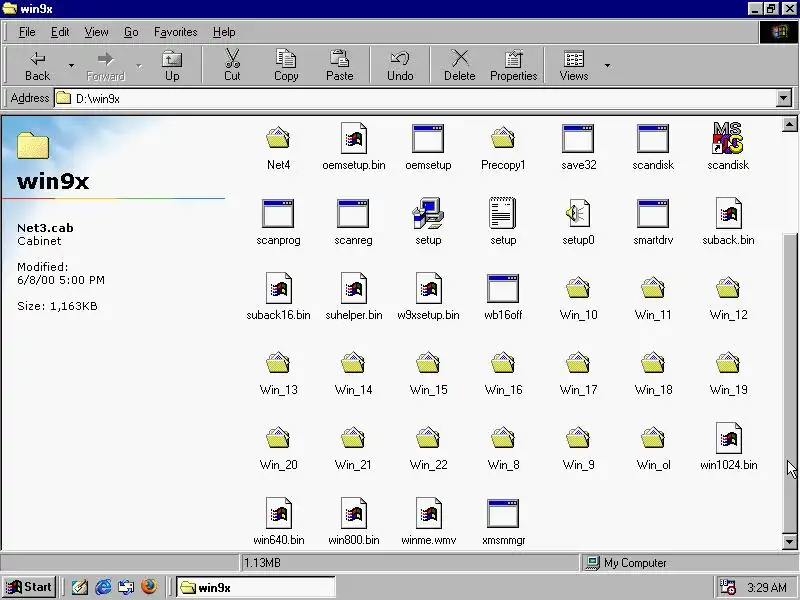This screenshot has width=800, height=600.
Task: Select the oemsetup.bin file icon
Action: [x=354, y=138]
